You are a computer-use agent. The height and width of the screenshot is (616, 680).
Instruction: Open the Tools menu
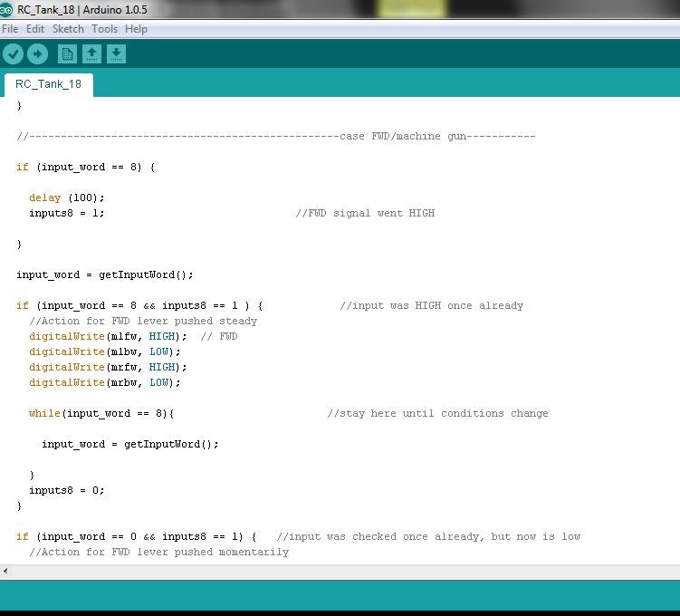(x=104, y=29)
